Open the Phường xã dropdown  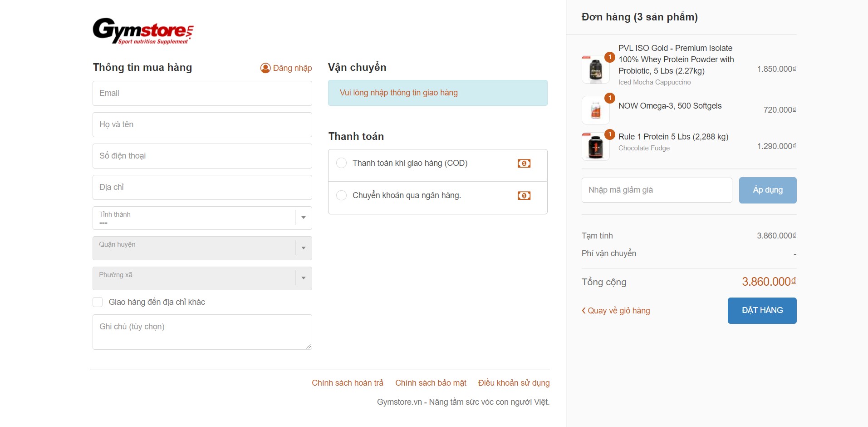[x=202, y=278]
